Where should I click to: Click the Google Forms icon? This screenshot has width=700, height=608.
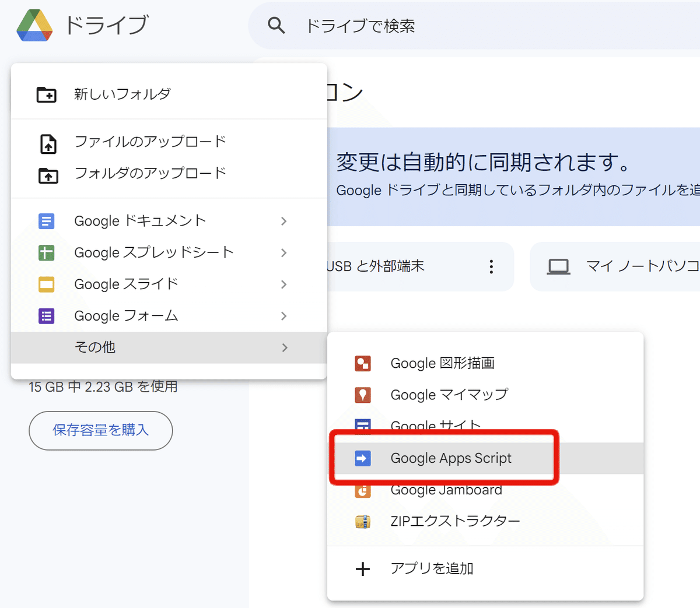[46, 316]
